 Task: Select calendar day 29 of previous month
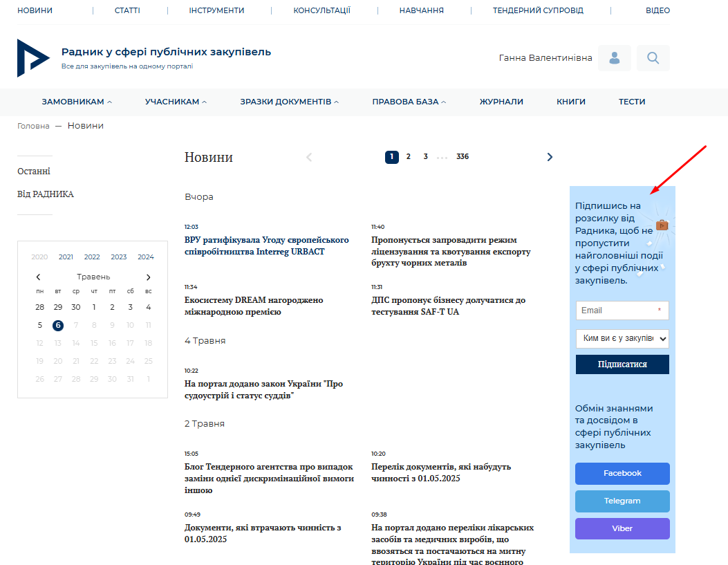(58, 307)
